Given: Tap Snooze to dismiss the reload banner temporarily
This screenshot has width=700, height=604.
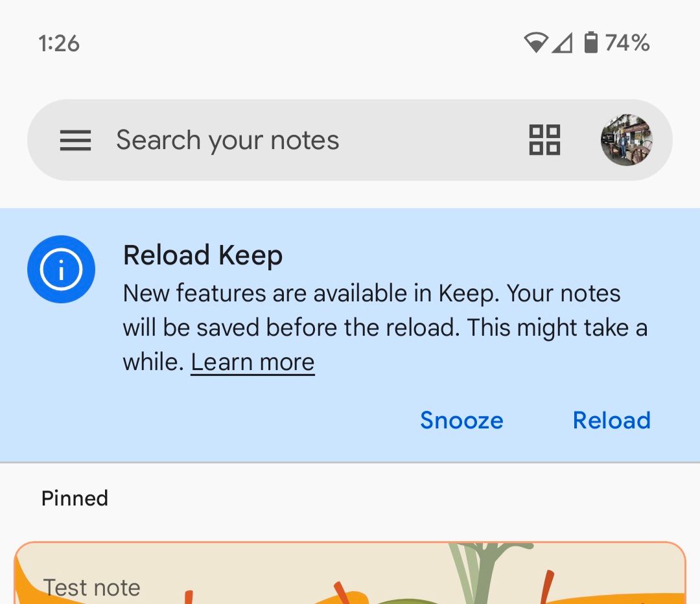Looking at the screenshot, I should [x=461, y=420].
